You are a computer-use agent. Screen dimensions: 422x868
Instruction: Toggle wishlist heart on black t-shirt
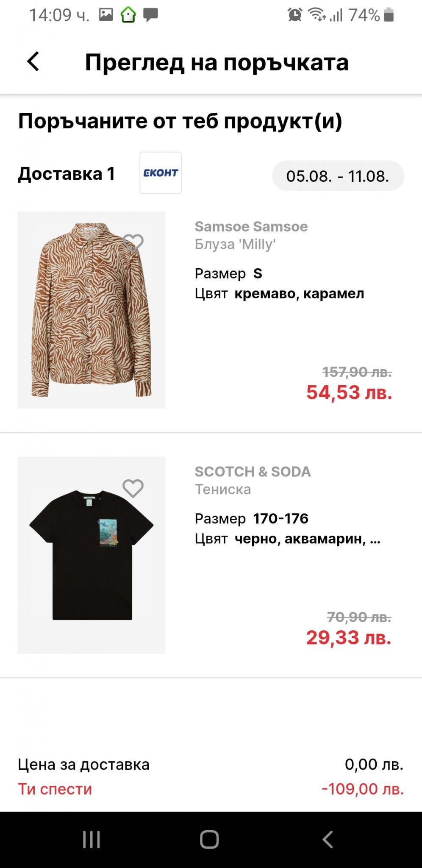coord(133,488)
